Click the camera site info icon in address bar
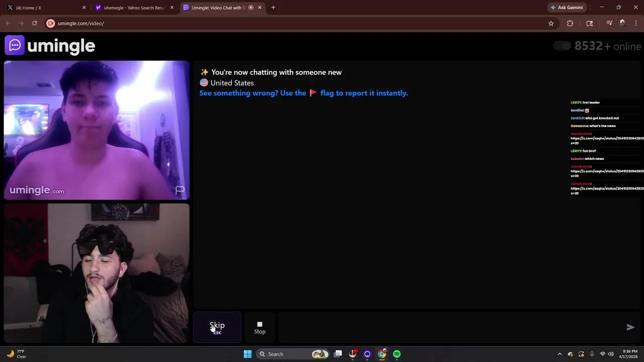This screenshot has height=362, width=644. pos(50,23)
